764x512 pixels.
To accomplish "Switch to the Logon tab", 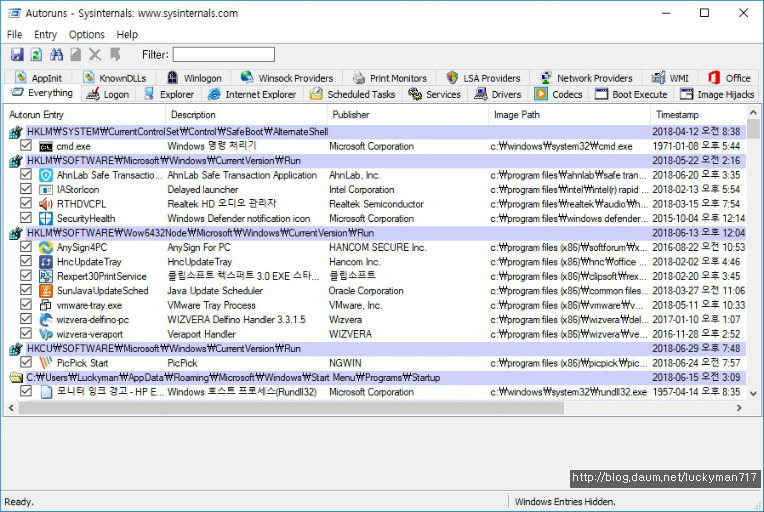I will (x=108, y=95).
